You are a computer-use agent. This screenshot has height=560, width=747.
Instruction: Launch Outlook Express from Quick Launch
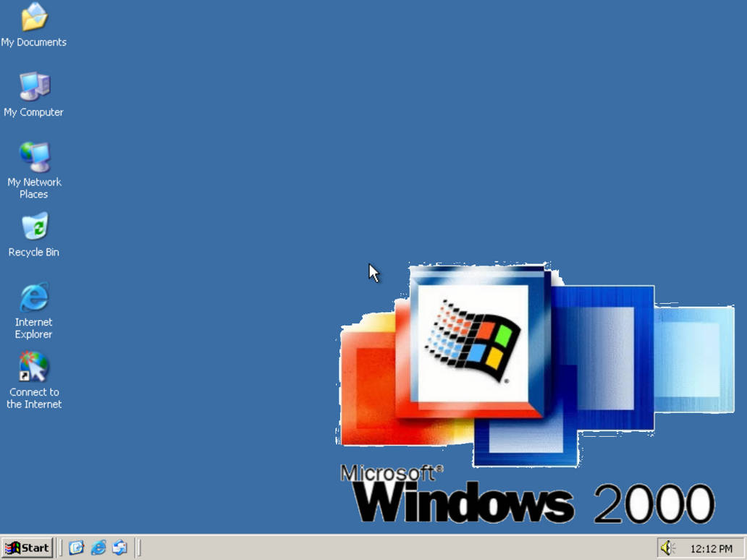[x=119, y=548]
